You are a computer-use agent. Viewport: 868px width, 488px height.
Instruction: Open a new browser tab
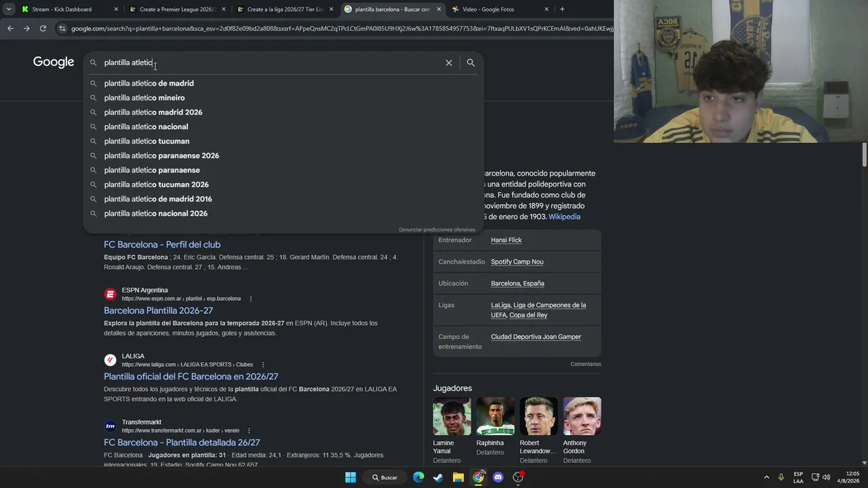tap(562, 9)
